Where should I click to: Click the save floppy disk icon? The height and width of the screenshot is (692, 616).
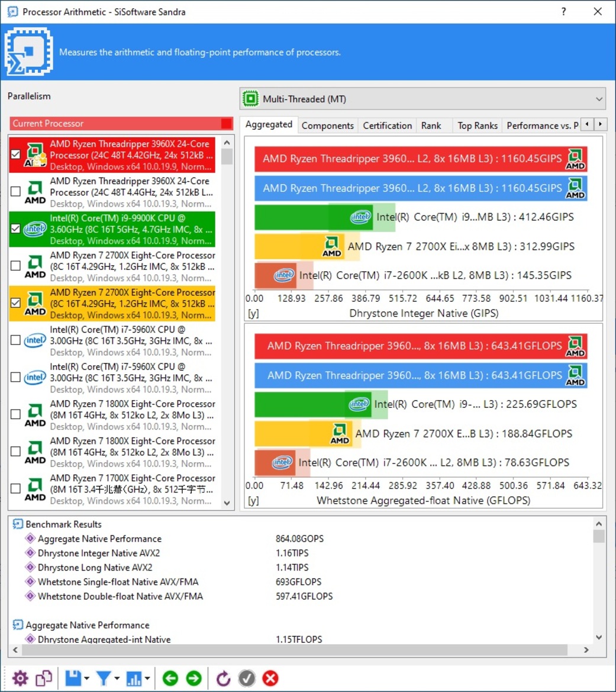73,678
